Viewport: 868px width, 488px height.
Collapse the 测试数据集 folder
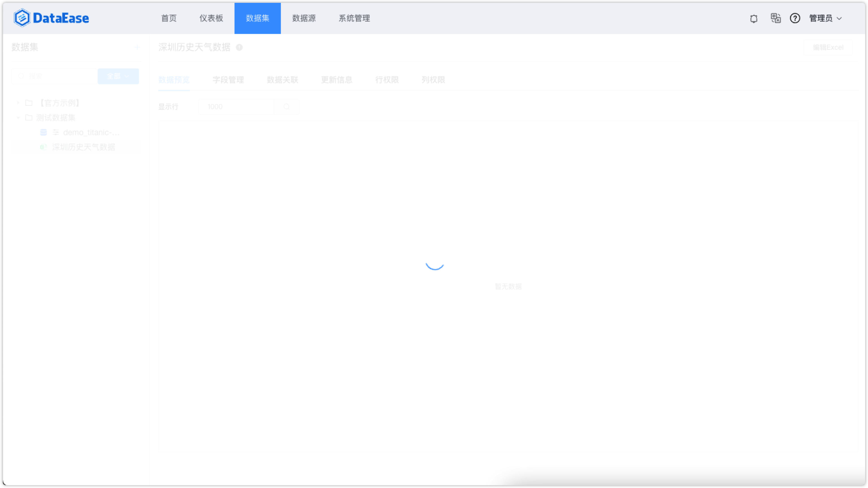click(18, 117)
